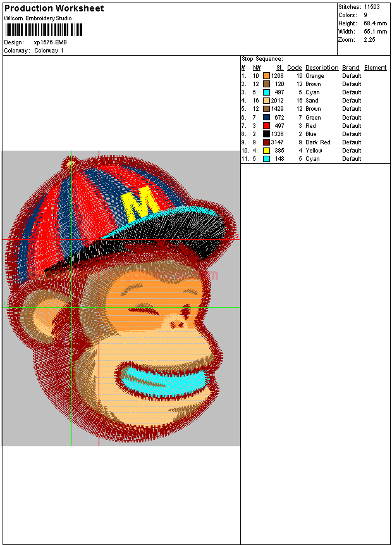This screenshot has height=545, width=392.
Task: Select the '2012' stitch count cell
Action: (278, 101)
